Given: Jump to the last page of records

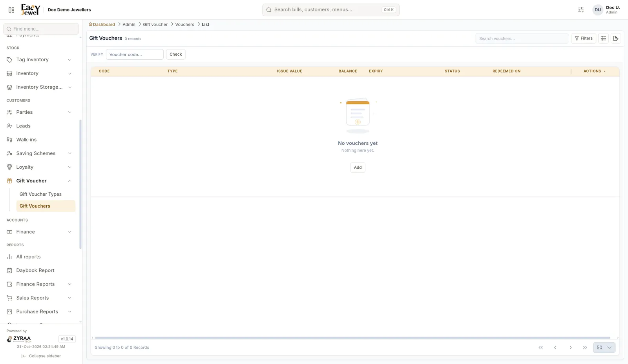Looking at the screenshot, I should pyautogui.click(x=585, y=348).
